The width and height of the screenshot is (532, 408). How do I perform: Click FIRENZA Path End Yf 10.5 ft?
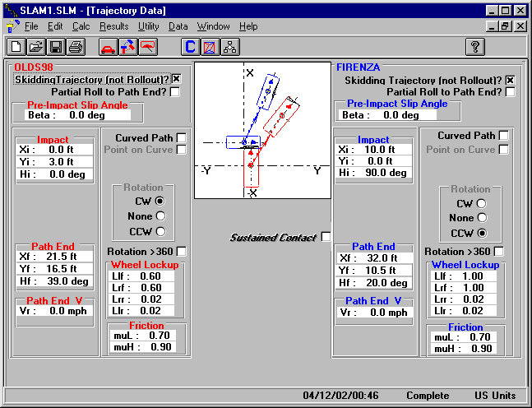375,271
